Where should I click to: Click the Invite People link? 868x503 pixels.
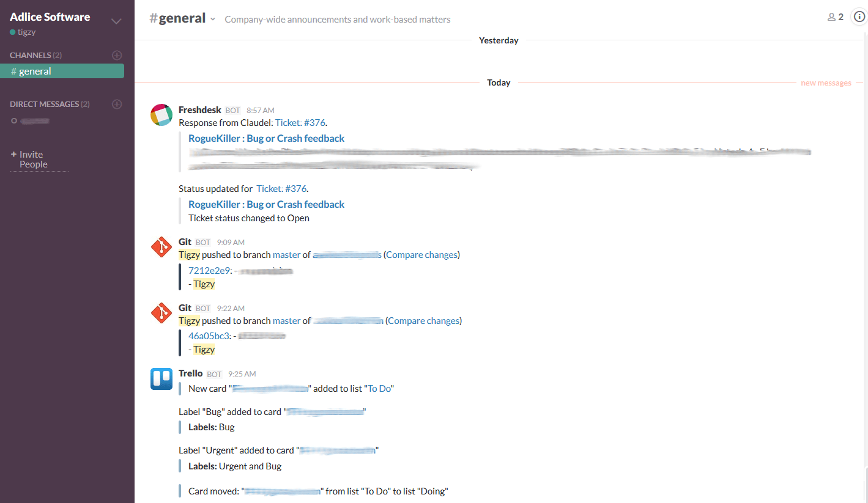pyautogui.click(x=33, y=160)
